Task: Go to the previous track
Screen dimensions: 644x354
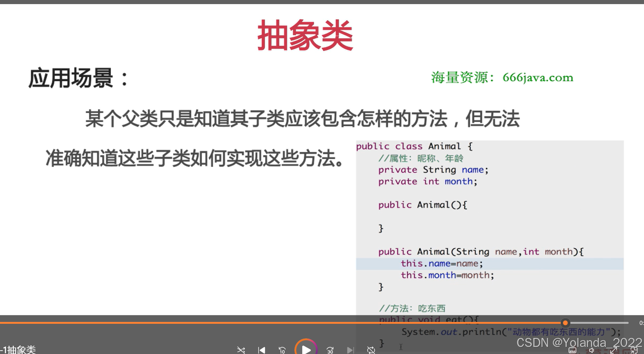Action: [261, 350]
